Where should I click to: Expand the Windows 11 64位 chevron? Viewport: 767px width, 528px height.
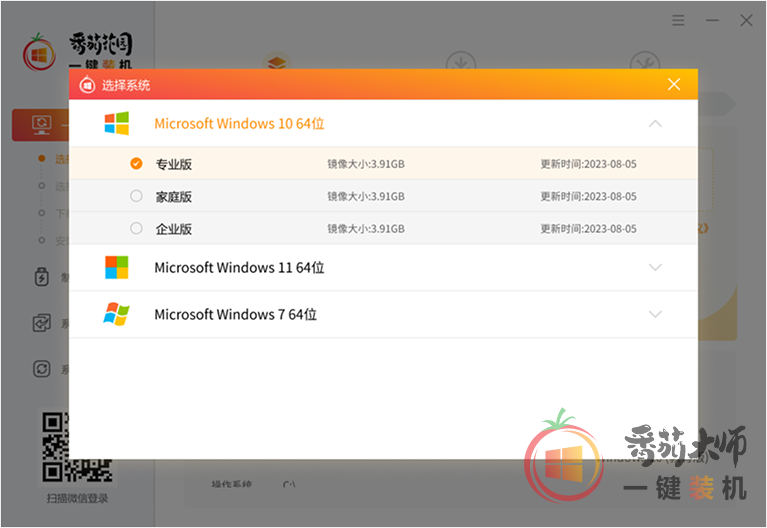pyautogui.click(x=655, y=268)
